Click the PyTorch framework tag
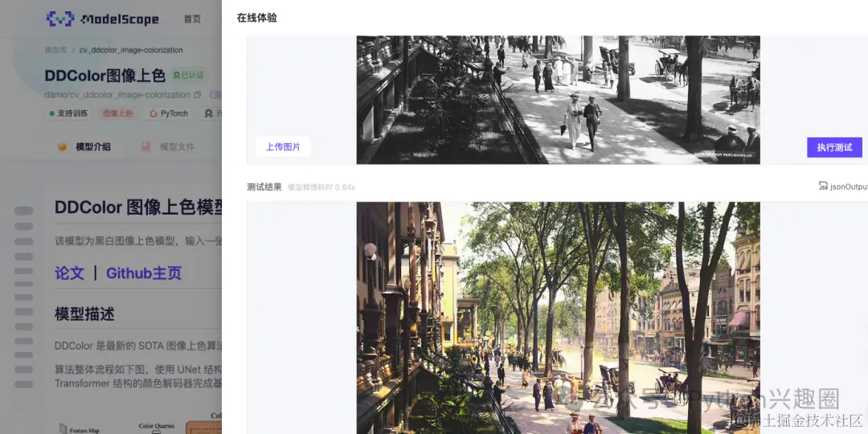The image size is (868, 434). pos(169,113)
